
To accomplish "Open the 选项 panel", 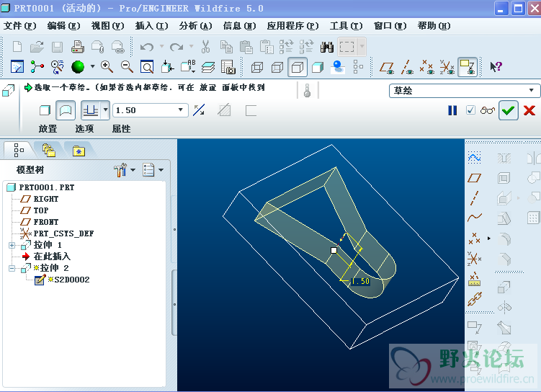I will 84,129.
